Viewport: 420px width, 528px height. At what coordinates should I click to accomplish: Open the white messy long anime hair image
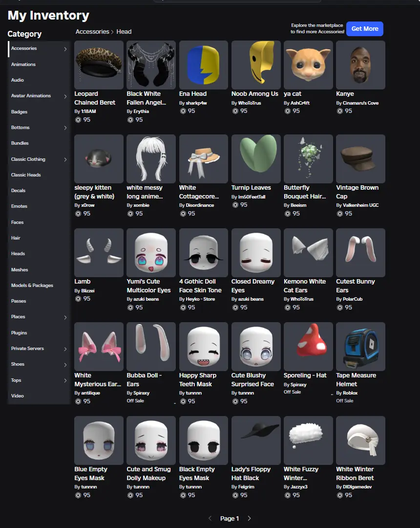[151, 159]
